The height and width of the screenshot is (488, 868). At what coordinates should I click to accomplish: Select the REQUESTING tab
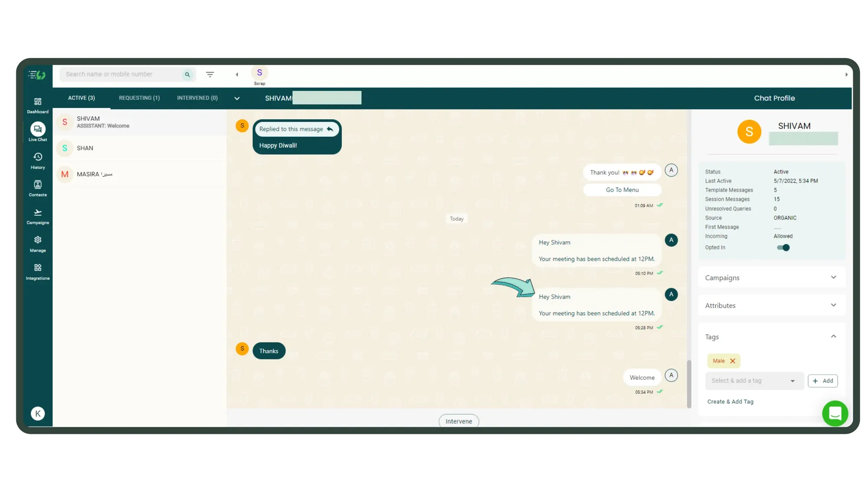pyautogui.click(x=139, y=98)
